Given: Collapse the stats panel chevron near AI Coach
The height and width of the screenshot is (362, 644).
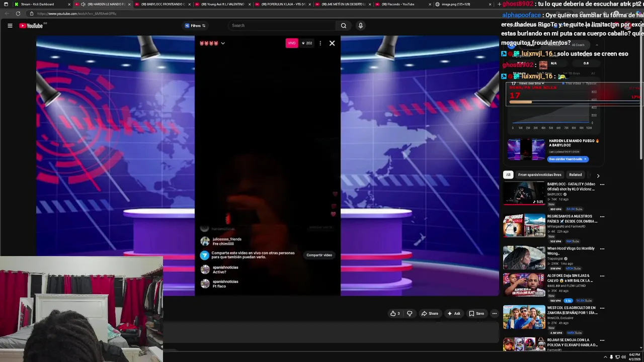Looking at the screenshot, I should [x=597, y=45].
